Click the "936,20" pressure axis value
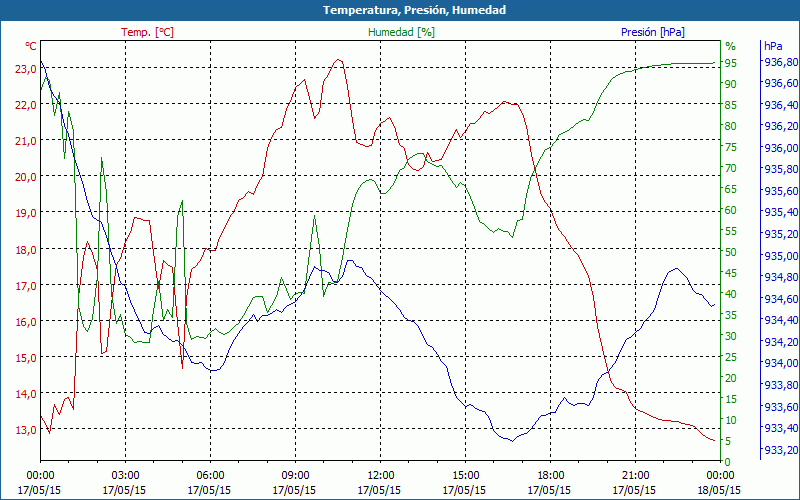800x500 pixels. coord(779,127)
